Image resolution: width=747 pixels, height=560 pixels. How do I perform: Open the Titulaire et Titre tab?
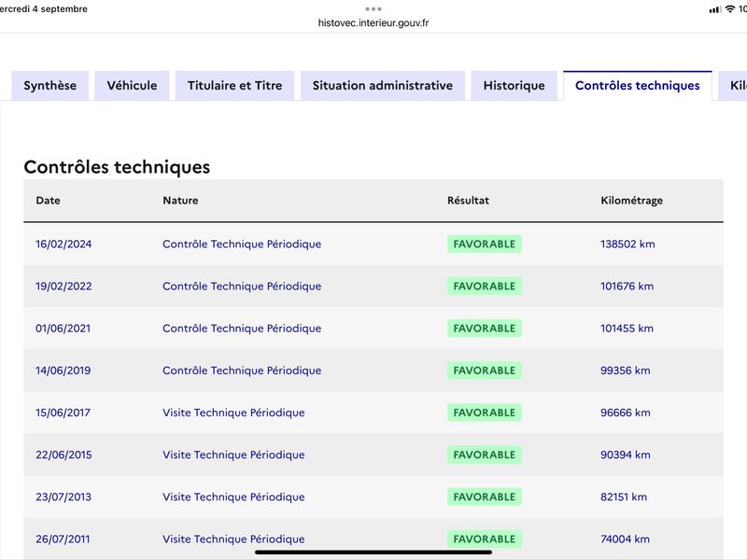[235, 86]
